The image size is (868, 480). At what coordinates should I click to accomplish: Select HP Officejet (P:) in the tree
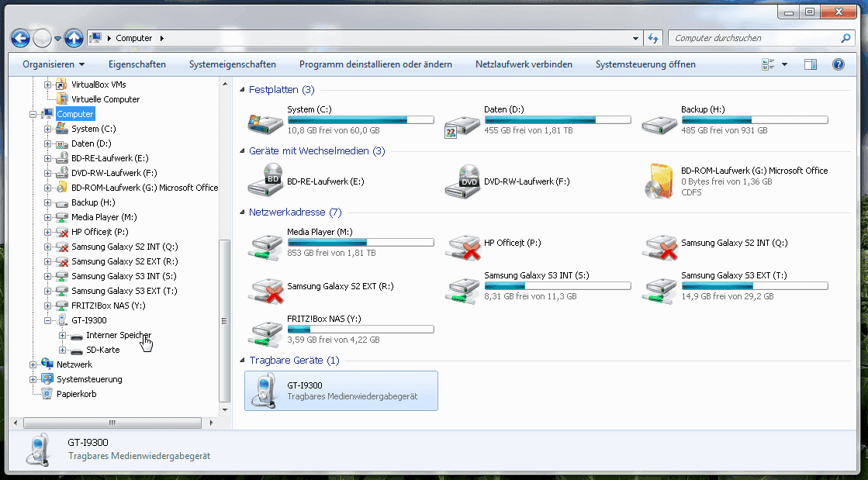click(x=99, y=232)
